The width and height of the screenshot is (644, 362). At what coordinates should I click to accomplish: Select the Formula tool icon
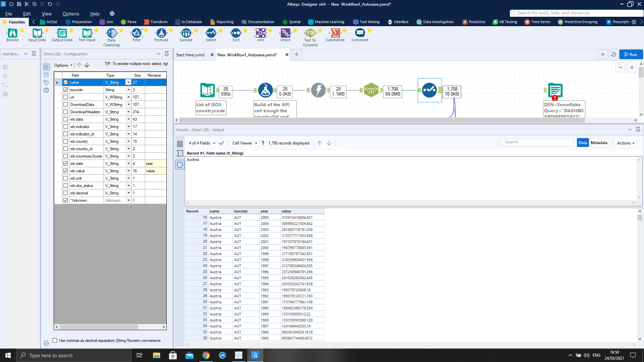[x=161, y=33]
